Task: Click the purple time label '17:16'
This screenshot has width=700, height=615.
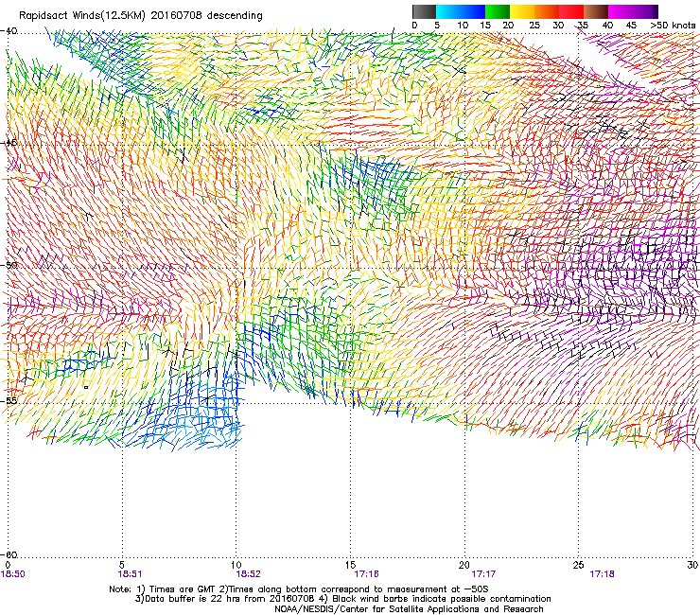Action: coord(366,574)
